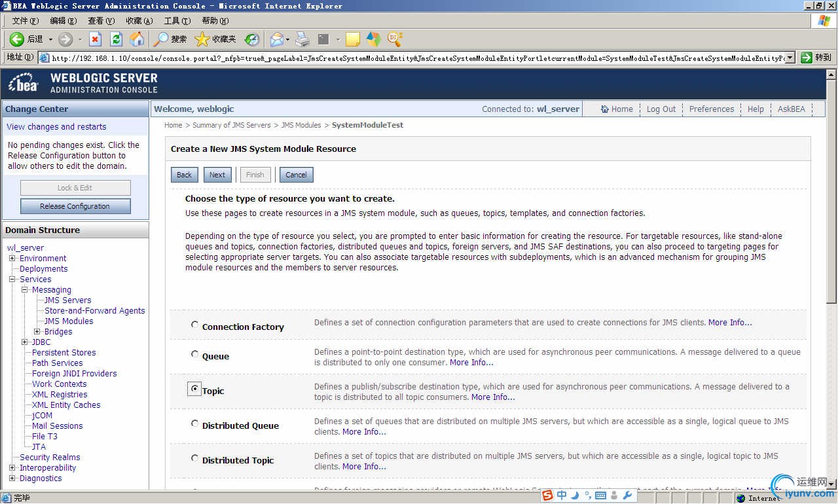838x504 pixels.
Task: Open the address bar URL dropdown
Action: [x=790, y=58]
